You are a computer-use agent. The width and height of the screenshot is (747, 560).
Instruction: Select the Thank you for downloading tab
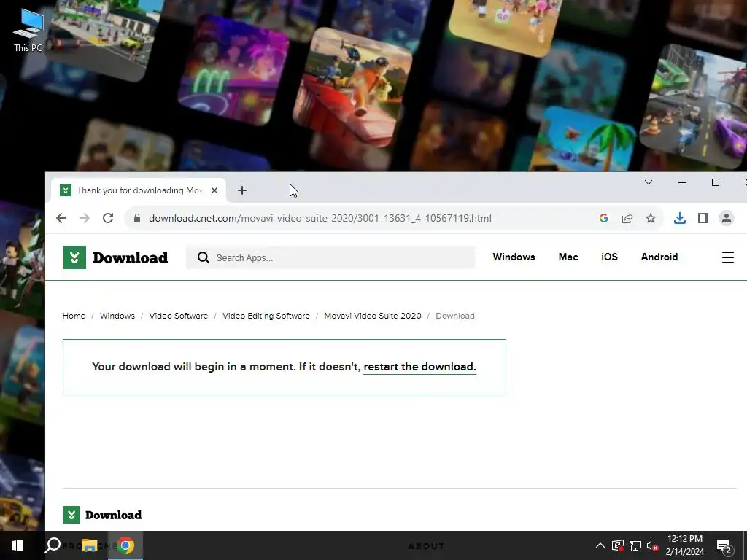coord(139,190)
